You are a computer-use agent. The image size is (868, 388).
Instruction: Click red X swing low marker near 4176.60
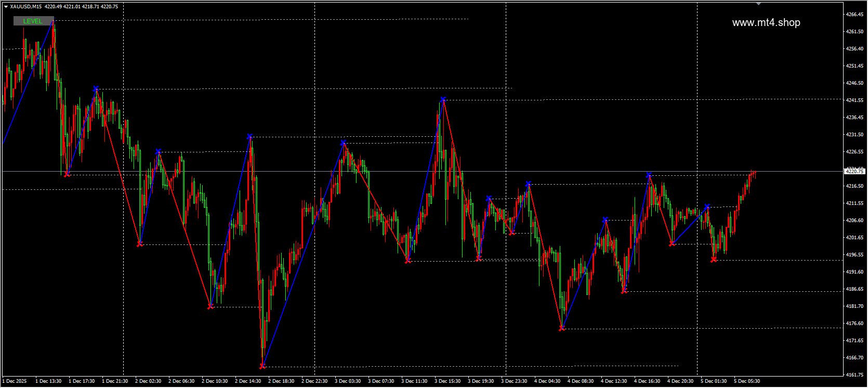click(x=562, y=328)
